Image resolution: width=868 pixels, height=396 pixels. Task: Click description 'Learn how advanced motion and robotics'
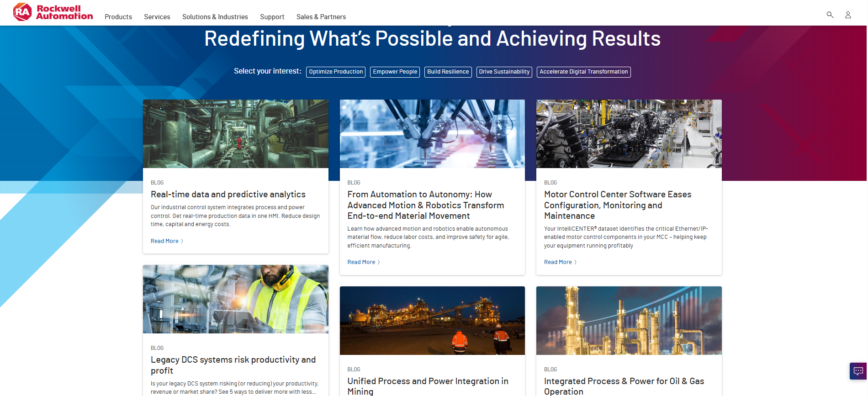pyautogui.click(x=428, y=237)
